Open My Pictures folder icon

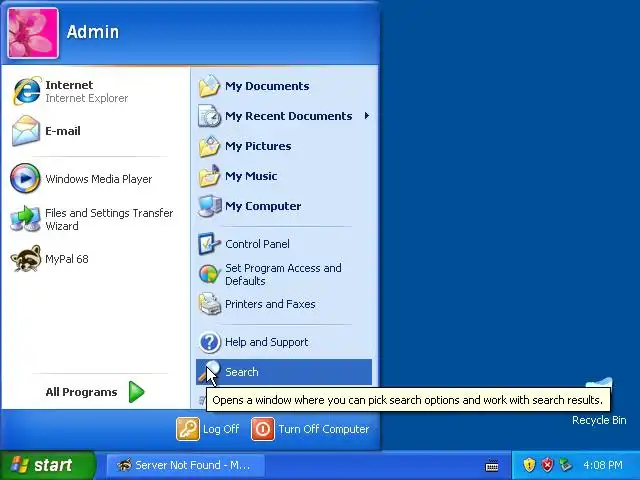(x=209, y=146)
